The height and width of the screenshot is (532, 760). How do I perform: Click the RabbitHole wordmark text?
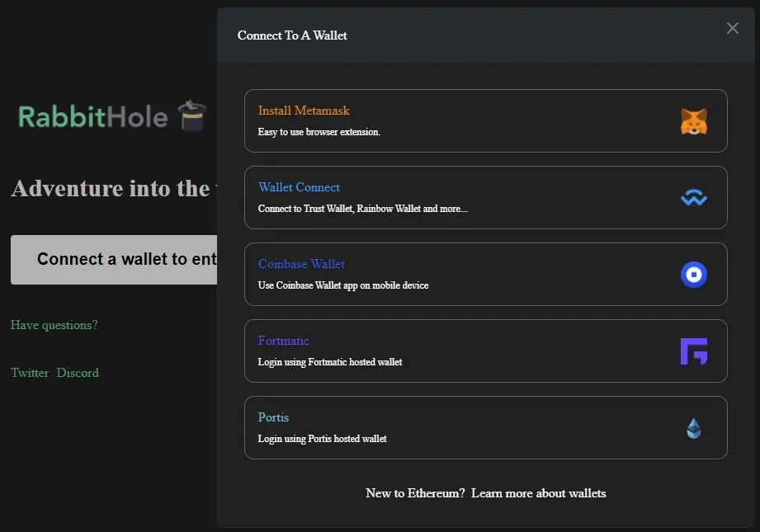[93, 117]
